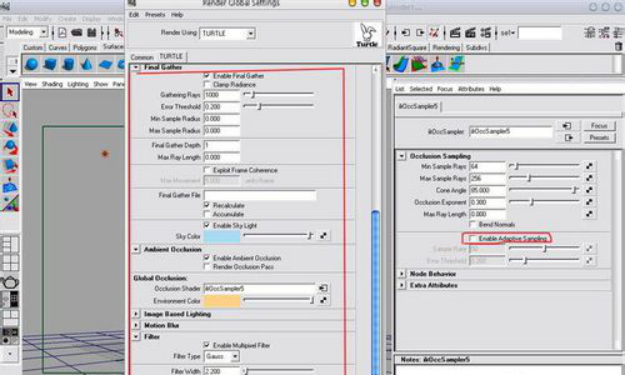This screenshot has width=625, height=375.
Task: Create a polygon cube from the shelf
Action: pyautogui.click(x=50, y=64)
